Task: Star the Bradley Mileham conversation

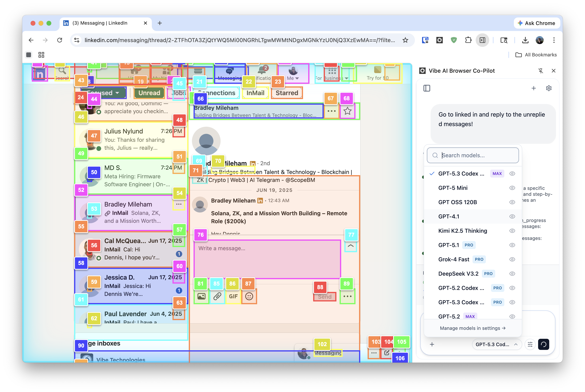Action: click(347, 111)
